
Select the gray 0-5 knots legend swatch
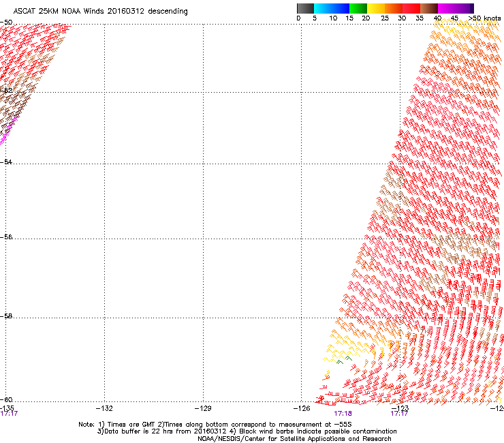(305, 8)
